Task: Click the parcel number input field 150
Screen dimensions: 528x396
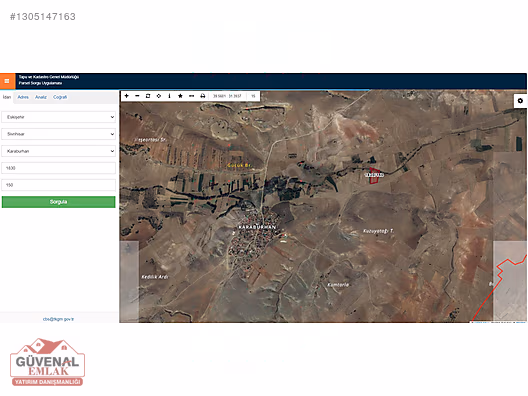Action: 59,185
